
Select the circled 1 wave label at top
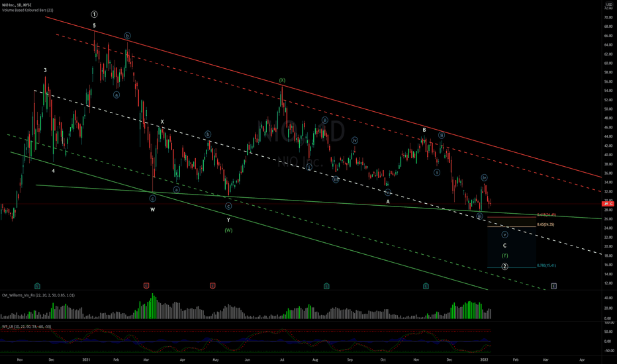(95, 14)
